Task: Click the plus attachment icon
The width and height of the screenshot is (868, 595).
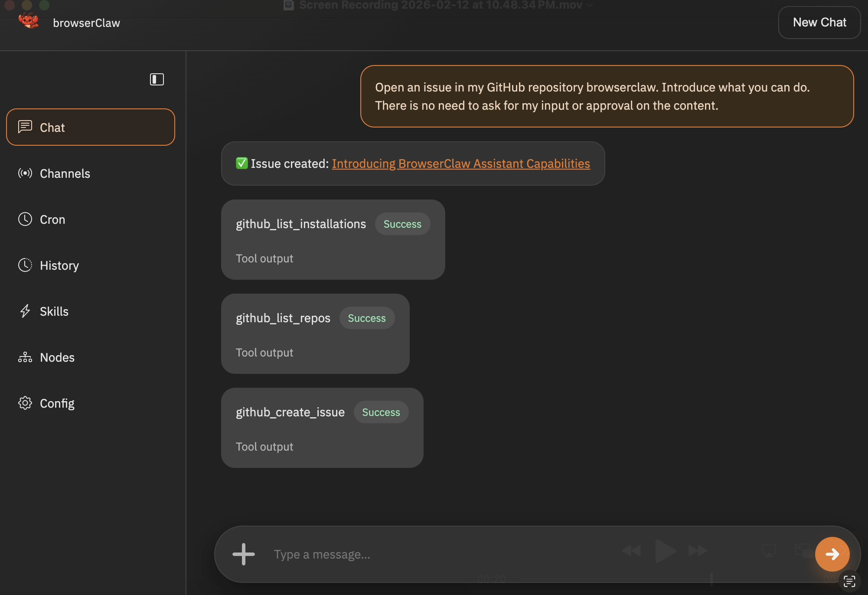Action: pyautogui.click(x=244, y=554)
